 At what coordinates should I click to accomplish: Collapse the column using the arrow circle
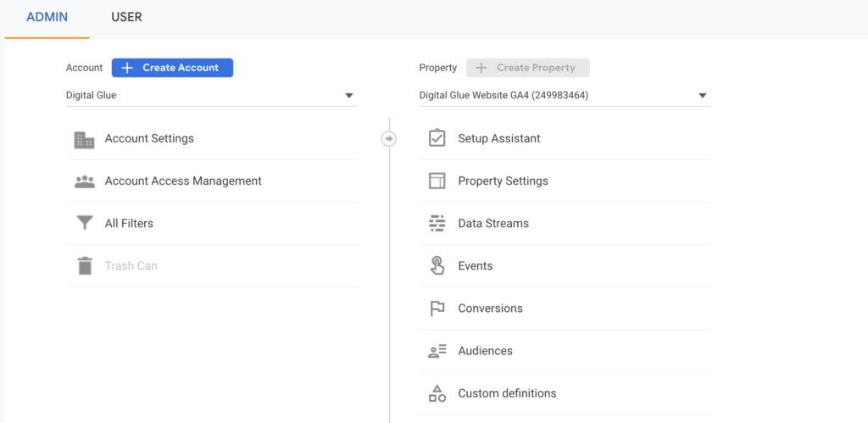pos(389,138)
